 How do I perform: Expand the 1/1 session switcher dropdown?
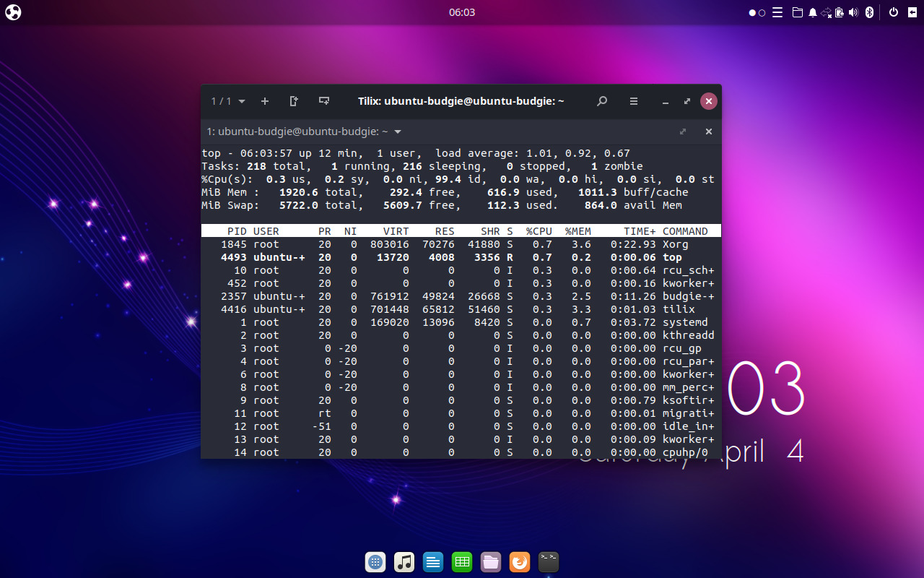coord(226,101)
